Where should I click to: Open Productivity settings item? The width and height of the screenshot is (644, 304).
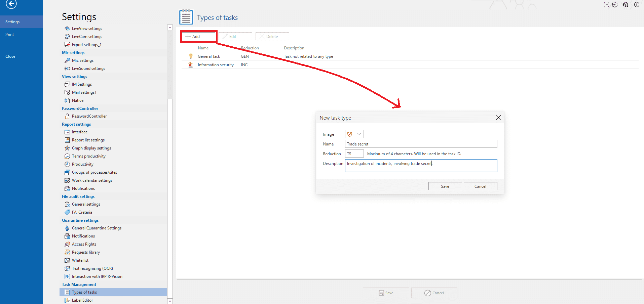(83, 164)
